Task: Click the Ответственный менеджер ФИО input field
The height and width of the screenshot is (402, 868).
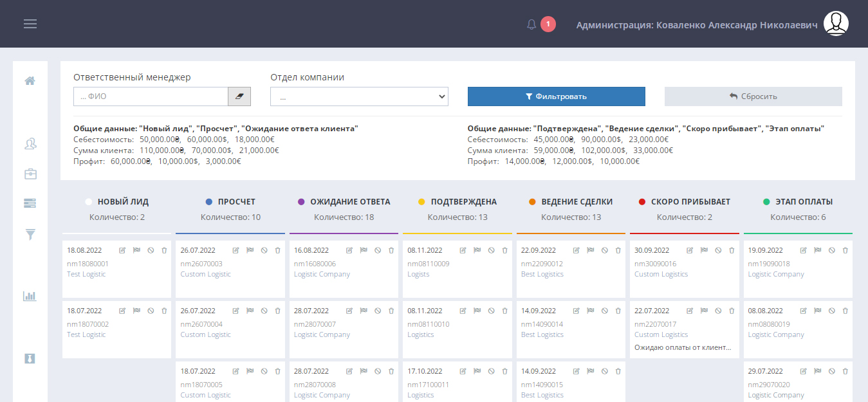Action: [x=151, y=96]
